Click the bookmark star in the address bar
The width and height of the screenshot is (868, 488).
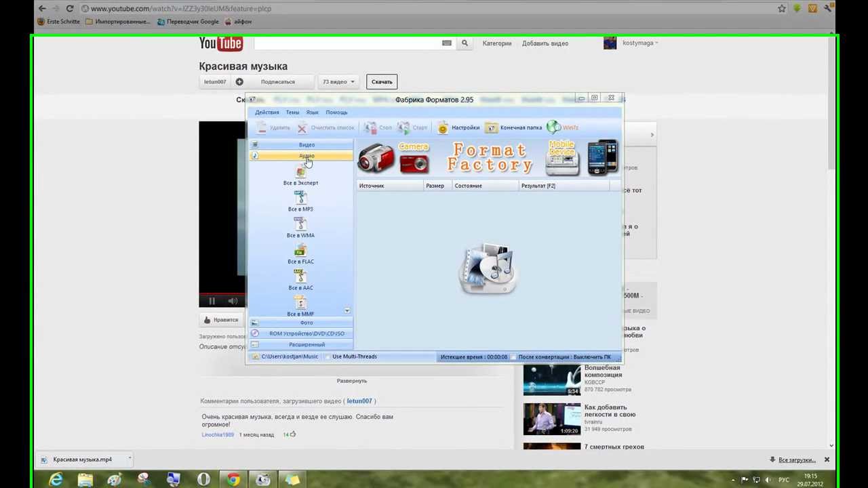(781, 9)
